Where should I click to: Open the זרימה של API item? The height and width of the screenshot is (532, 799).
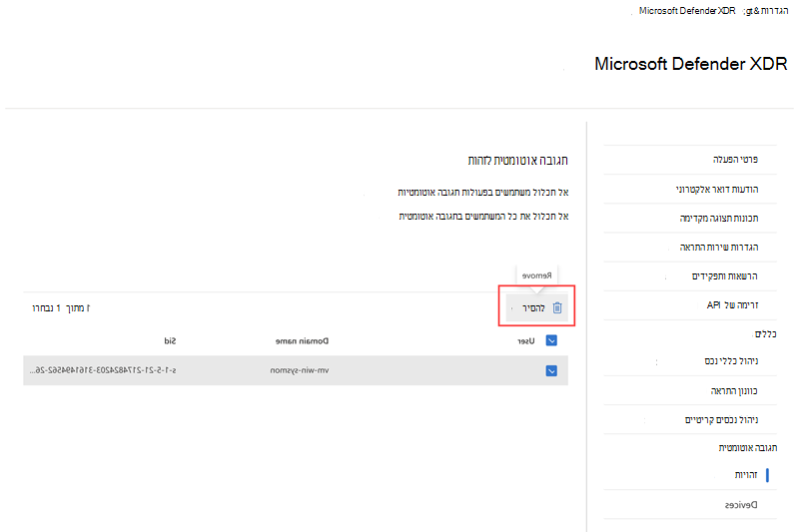732,305
